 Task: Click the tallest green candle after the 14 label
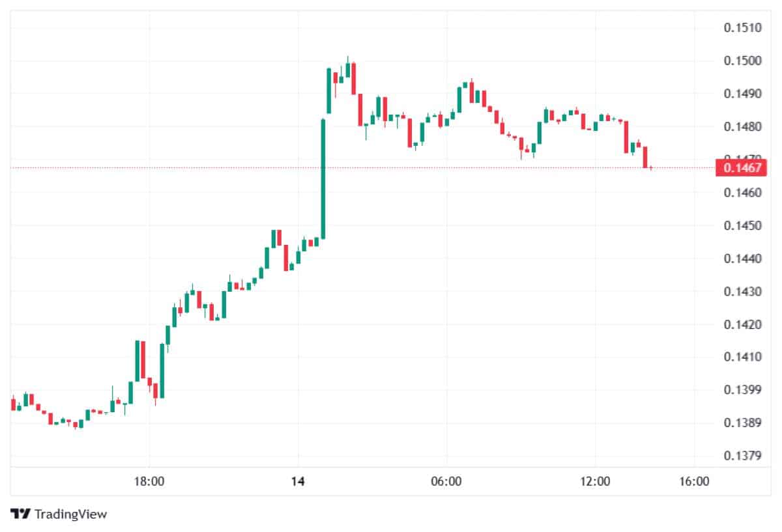[323, 179]
